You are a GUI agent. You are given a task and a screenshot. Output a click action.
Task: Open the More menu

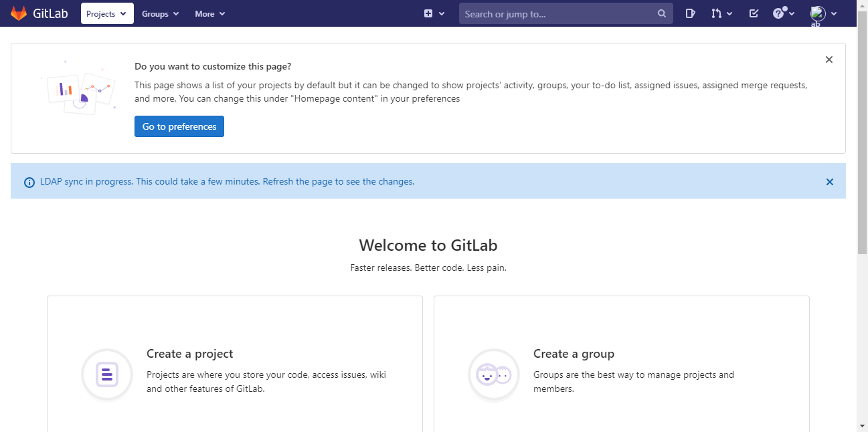(x=209, y=13)
